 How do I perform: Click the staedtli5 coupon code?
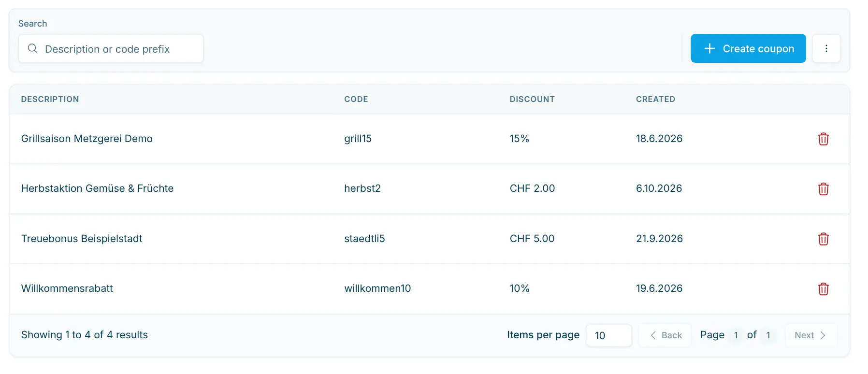(x=364, y=239)
